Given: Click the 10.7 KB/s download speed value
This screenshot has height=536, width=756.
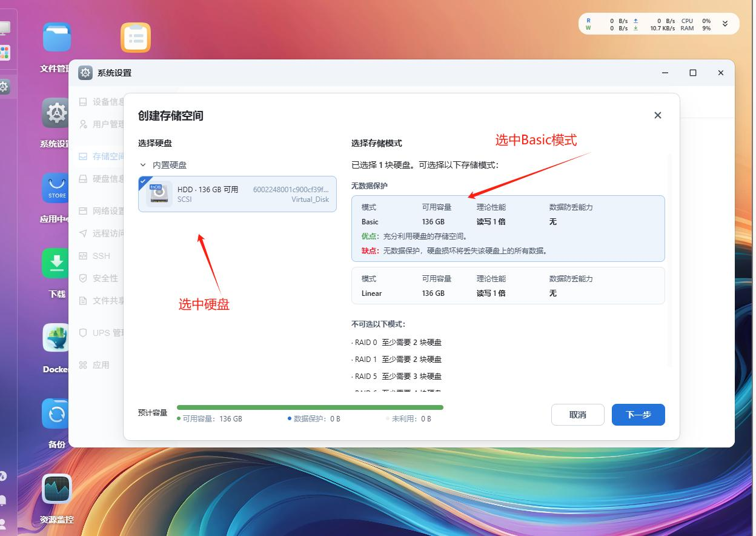Looking at the screenshot, I should (663, 28).
